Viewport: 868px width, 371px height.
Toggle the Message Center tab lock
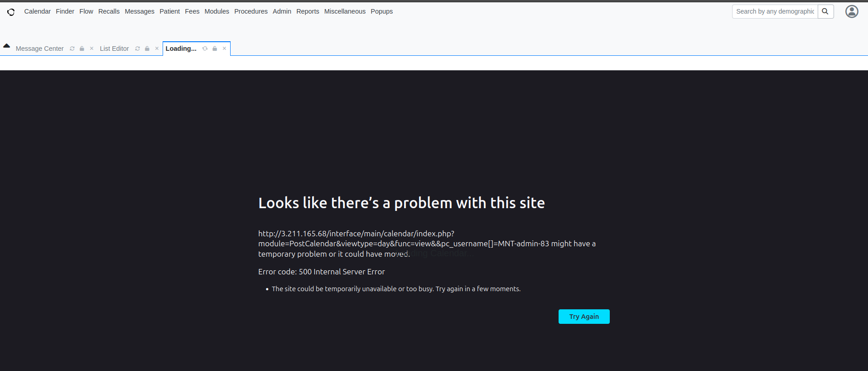pos(82,49)
